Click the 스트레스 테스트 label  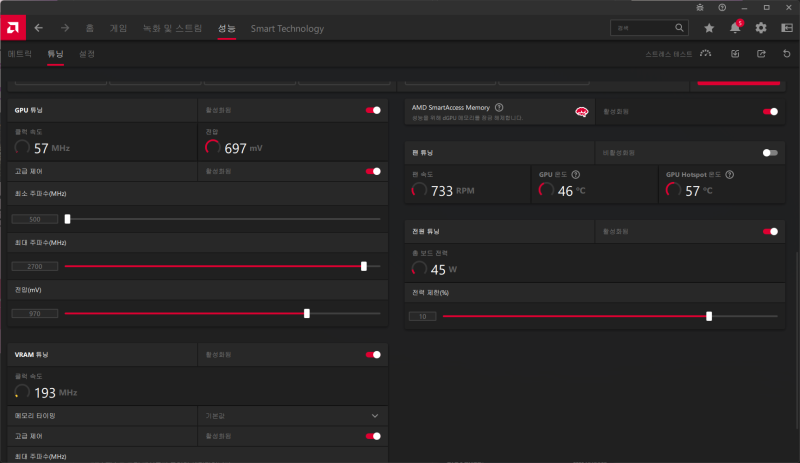coord(669,54)
